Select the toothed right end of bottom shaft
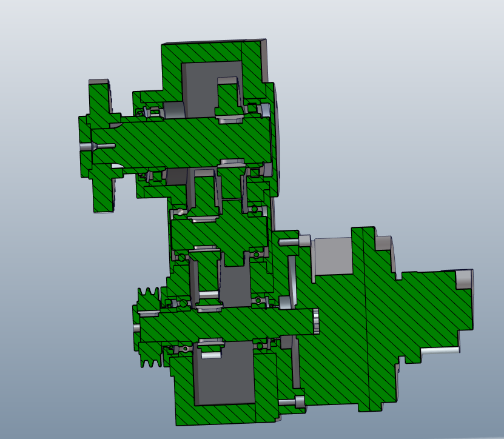Viewport: 504px width, 439px height. pos(316,321)
